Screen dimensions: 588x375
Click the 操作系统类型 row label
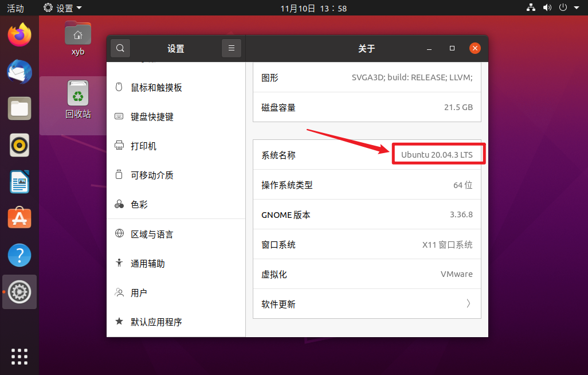pyautogui.click(x=287, y=185)
